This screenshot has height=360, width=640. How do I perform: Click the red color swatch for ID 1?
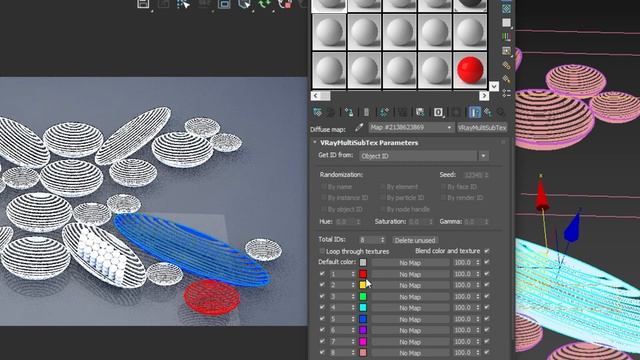363,274
